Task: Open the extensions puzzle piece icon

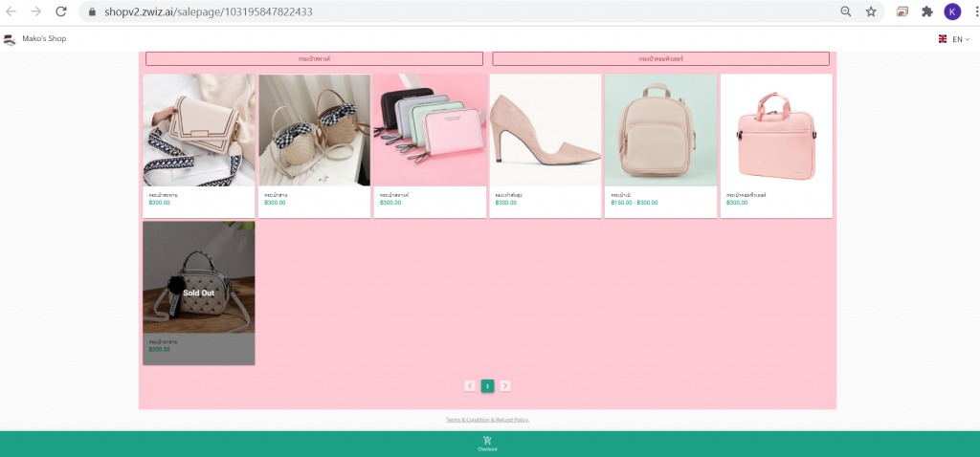Action: pyautogui.click(x=927, y=11)
